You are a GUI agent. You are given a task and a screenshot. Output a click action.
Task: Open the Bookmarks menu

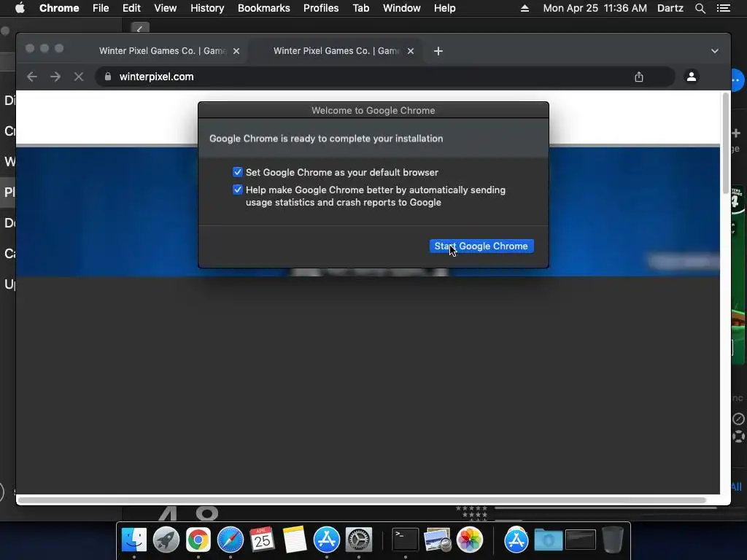(x=264, y=8)
